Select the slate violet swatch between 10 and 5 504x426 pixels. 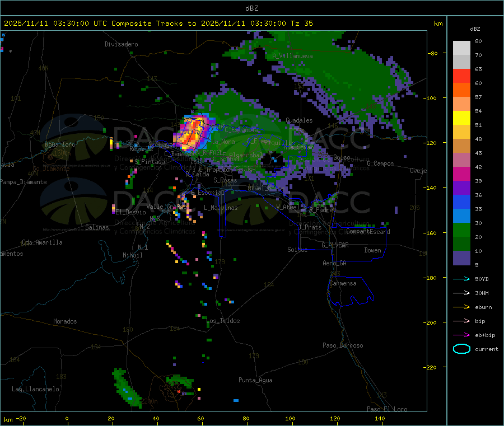point(461,258)
